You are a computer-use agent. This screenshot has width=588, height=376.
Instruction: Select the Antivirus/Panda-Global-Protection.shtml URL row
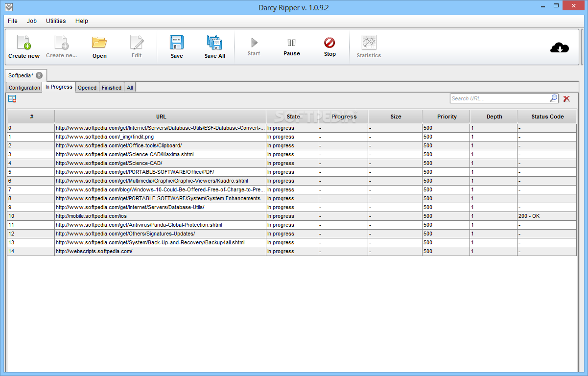tap(292, 225)
